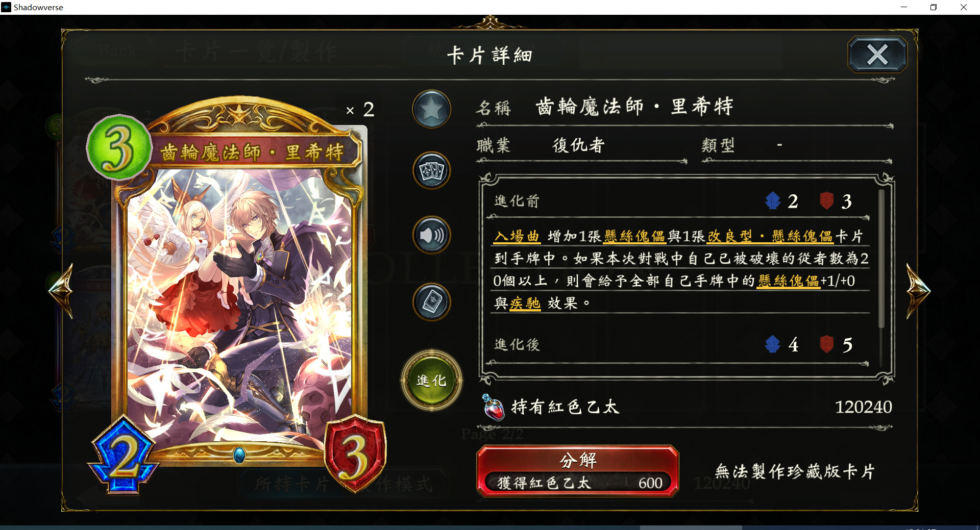Close the card detail dialog
The image size is (980, 530).
coord(877,54)
